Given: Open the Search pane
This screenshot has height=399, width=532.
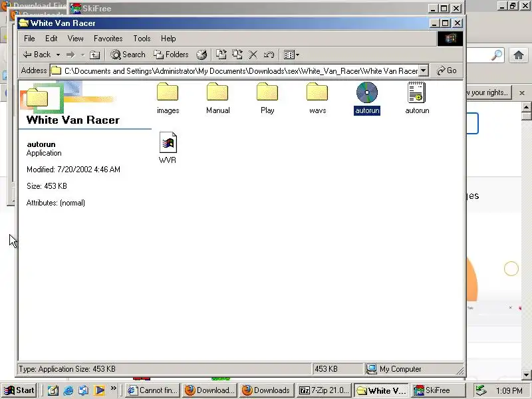Looking at the screenshot, I should click(x=128, y=55).
